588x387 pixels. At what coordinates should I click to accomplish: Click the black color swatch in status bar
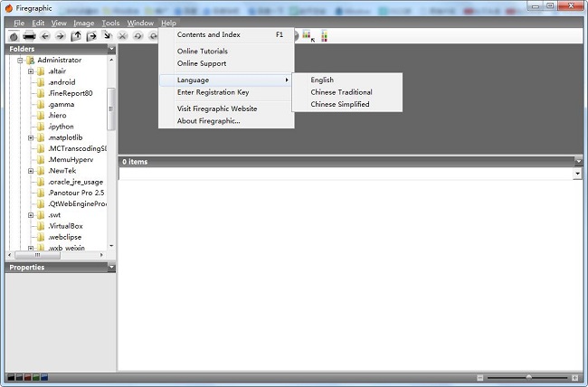click(11, 377)
